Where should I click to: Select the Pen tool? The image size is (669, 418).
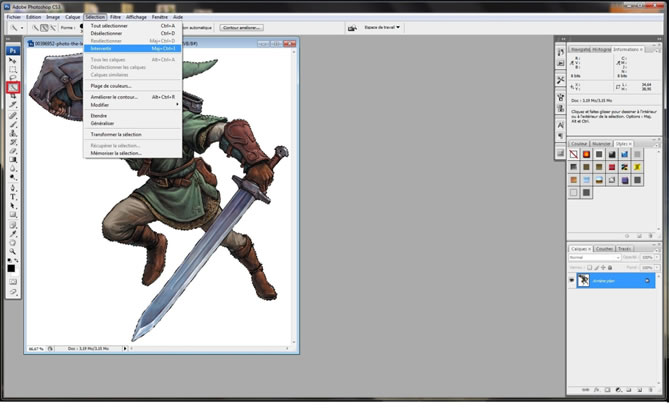13,188
